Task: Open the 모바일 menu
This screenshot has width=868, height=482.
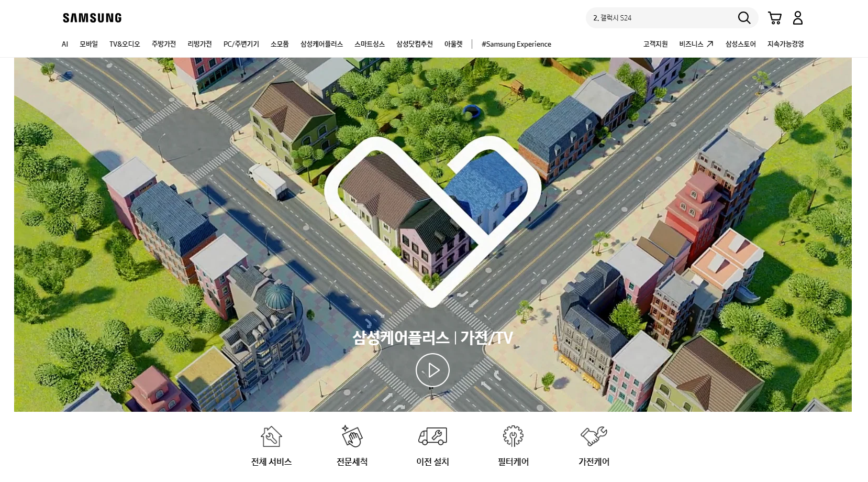Action: coord(89,44)
